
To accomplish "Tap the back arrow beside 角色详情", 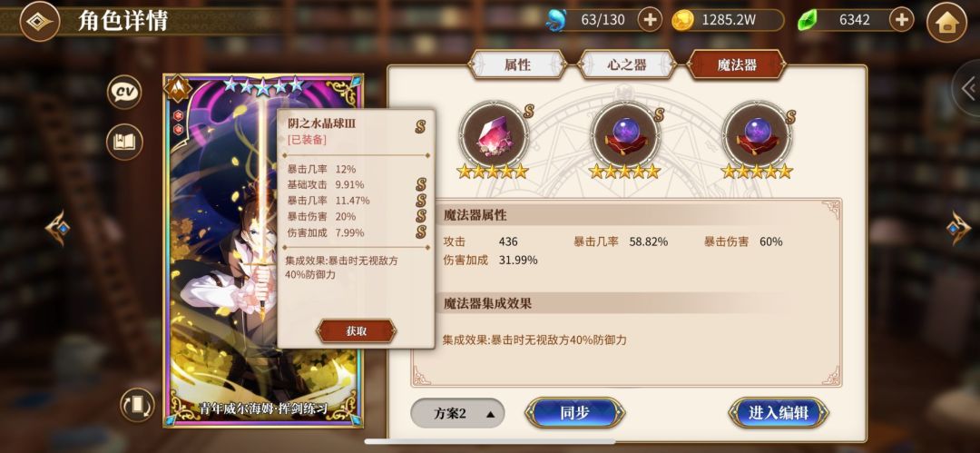I will [x=40, y=21].
